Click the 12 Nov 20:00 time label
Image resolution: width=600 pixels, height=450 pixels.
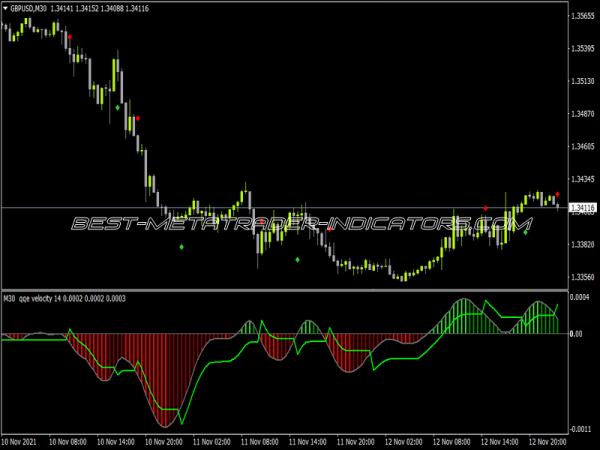[548, 442]
